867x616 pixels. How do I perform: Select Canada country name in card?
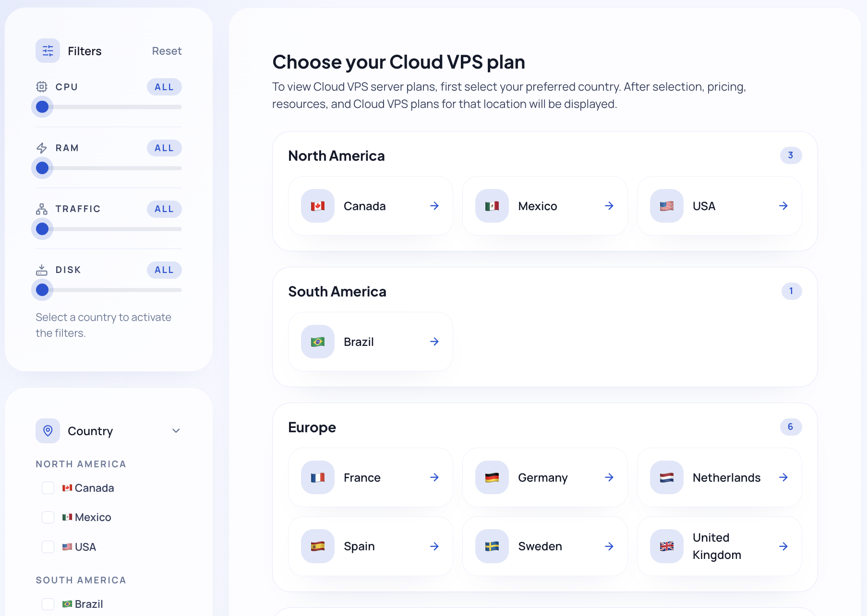365,206
